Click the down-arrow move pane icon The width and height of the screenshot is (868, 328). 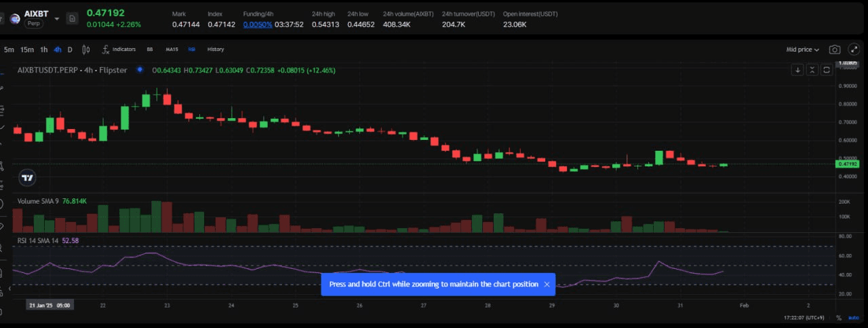tap(798, 70)
